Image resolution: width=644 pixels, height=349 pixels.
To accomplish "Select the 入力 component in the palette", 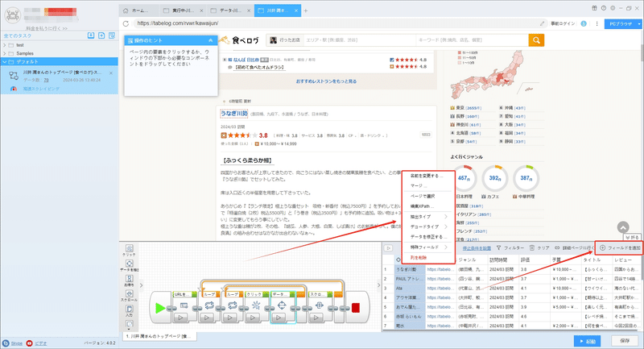I will (x=130, y=310).
